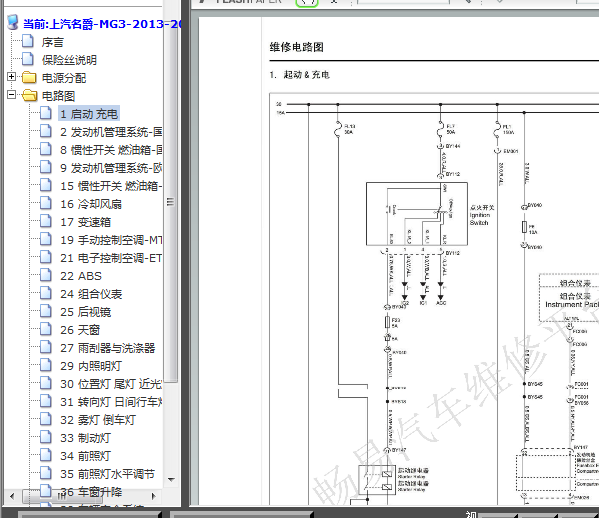Click the page icon beside 33 制动灯
The image size is (599, 518).
point(46,437)
